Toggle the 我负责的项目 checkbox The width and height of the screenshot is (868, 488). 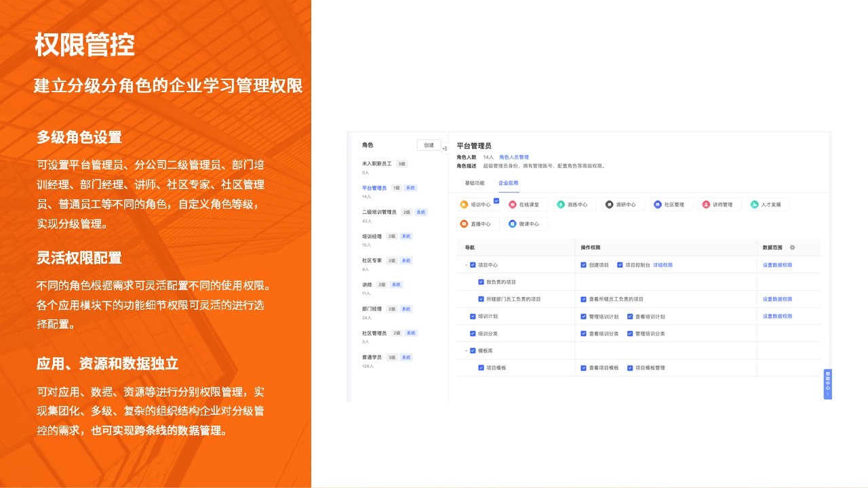pos(481,282)
